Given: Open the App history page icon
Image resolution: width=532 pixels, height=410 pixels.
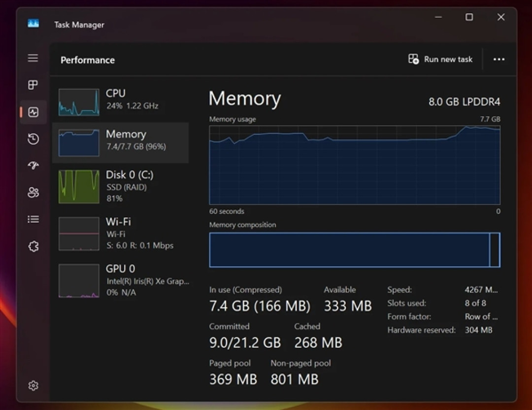Looking at the screenshot, I should tap(33, 139).
